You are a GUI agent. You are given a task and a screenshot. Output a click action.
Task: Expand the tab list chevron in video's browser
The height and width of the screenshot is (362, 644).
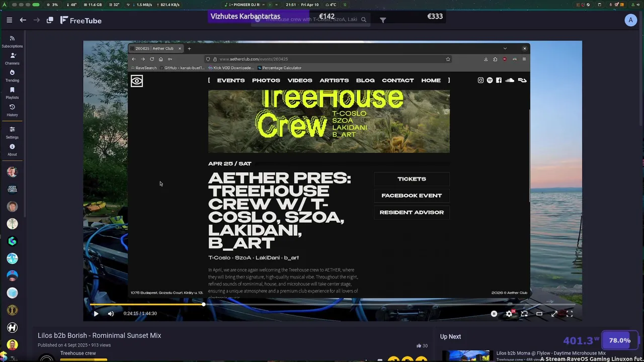(505, 48)
